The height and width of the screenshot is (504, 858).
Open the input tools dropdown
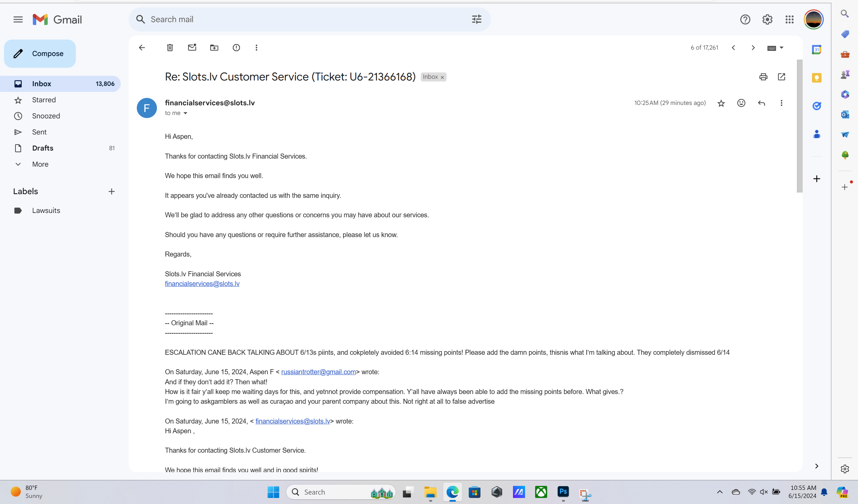click(x=775, y=48)
